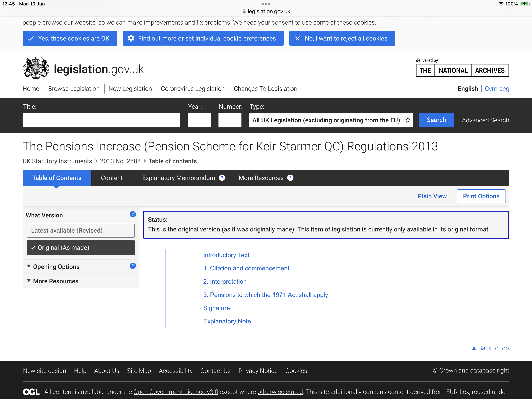Viewport: 532px width, 399px height.
Task: Tap the three-dot menu above the address bar
Action: coord(266,4)
